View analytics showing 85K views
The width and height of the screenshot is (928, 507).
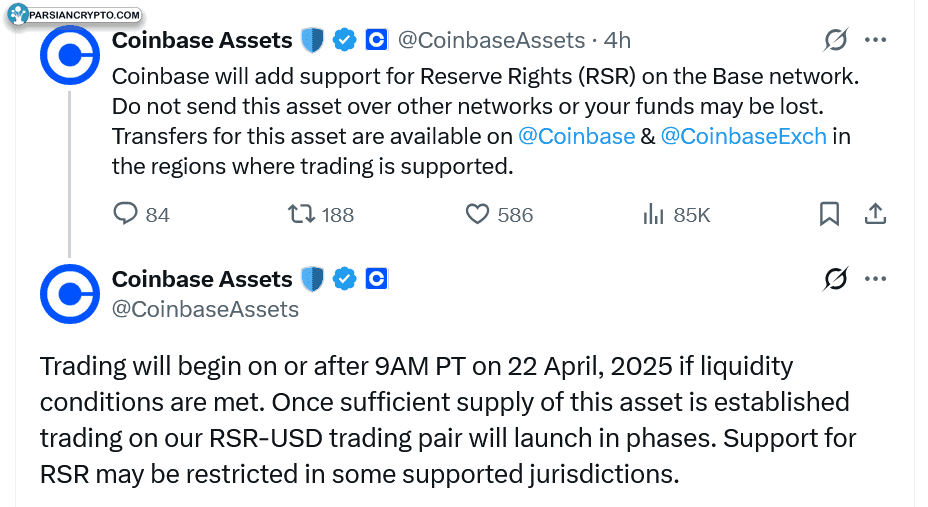point(653,214)
